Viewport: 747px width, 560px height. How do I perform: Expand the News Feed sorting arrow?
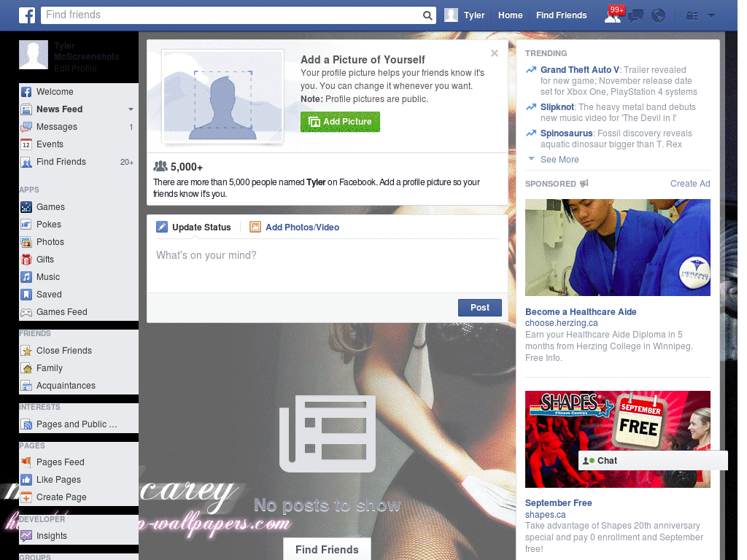(x=131, y=109)
